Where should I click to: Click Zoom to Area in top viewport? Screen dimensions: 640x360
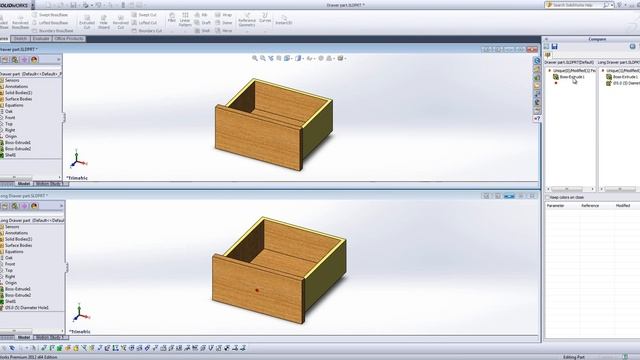click(x=263, y=58)
